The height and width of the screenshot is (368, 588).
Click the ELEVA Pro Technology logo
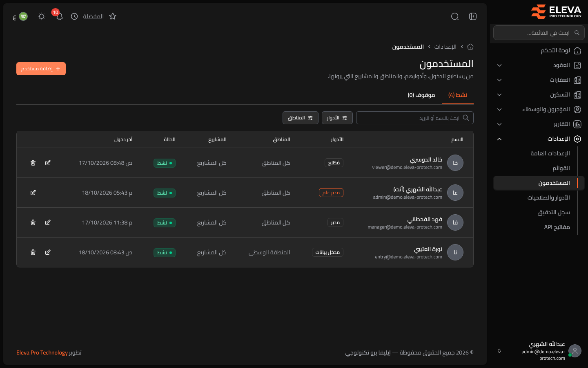556,11
